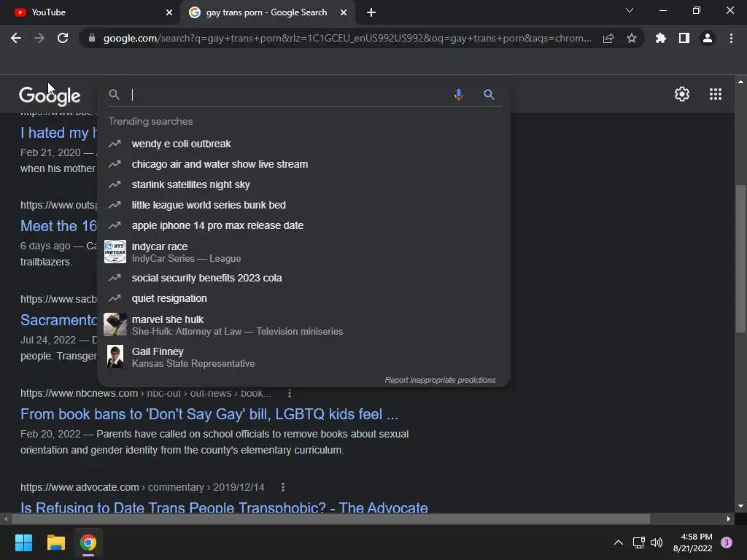Open a new tab

click(371, 13)
